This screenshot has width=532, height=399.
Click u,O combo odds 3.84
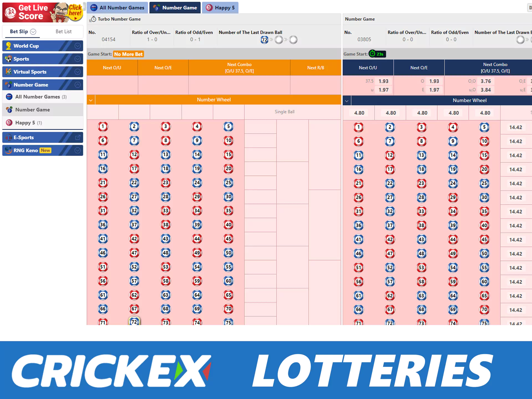click(486, 90)
